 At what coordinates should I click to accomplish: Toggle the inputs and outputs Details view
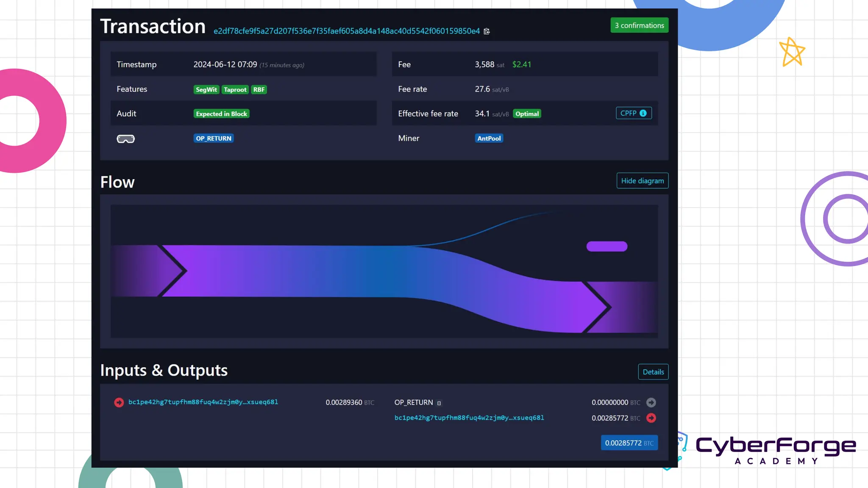click(653, 372)
